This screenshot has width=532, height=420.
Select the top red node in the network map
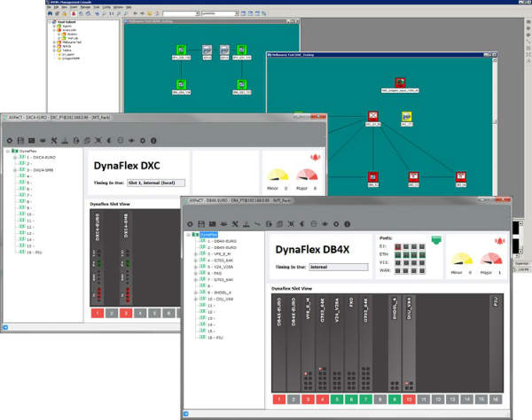click(400, 83)
